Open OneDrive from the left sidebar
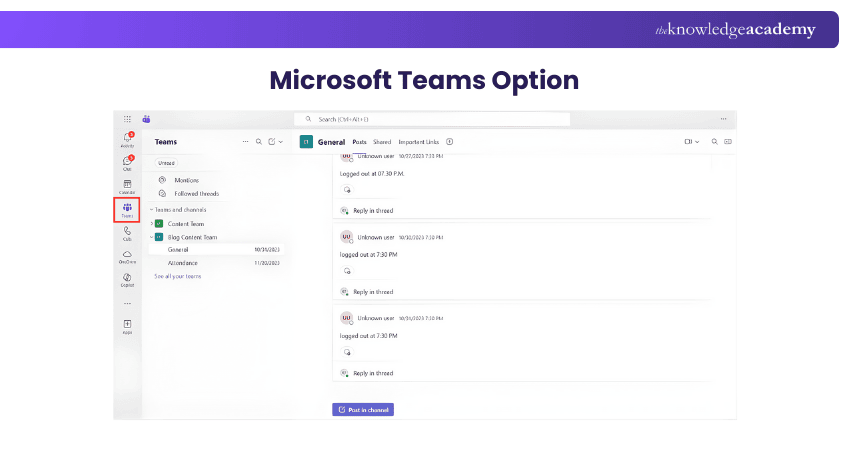Screen dimensions: 850x450 pos(127,256)
